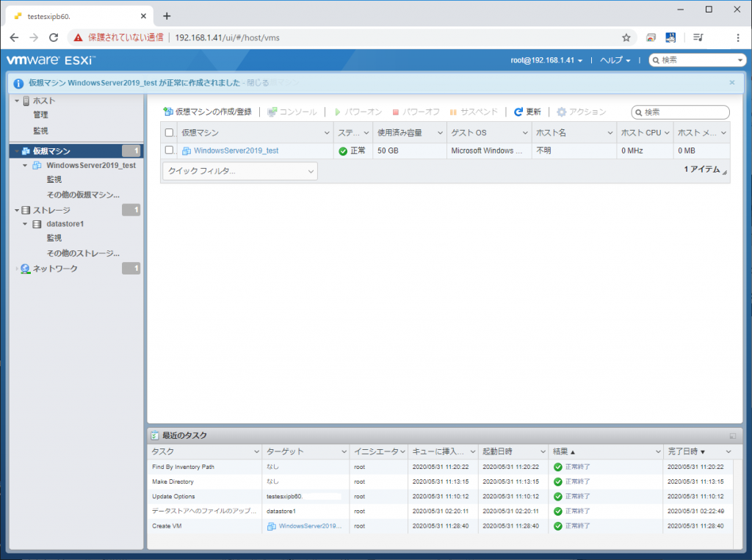The height and width of the screenshot is (560, 752).
Task: Open the ターゲット column dropdown in tasks
Action: [x=344, y=451]
